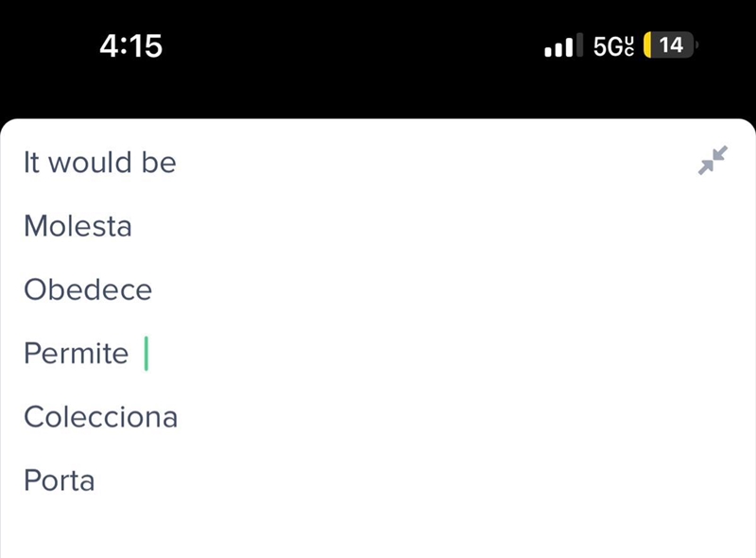Collapse the expanded text editor

click(x=713, y=160)
